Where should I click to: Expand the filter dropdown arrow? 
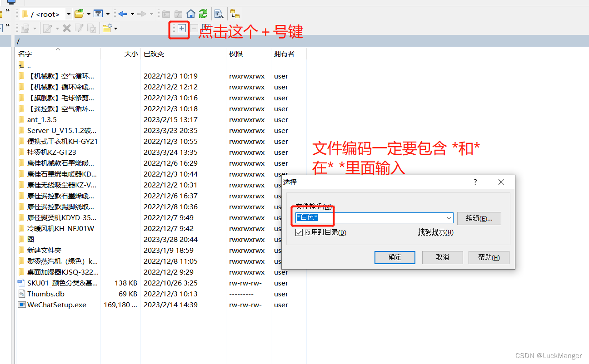pos(108,14)
